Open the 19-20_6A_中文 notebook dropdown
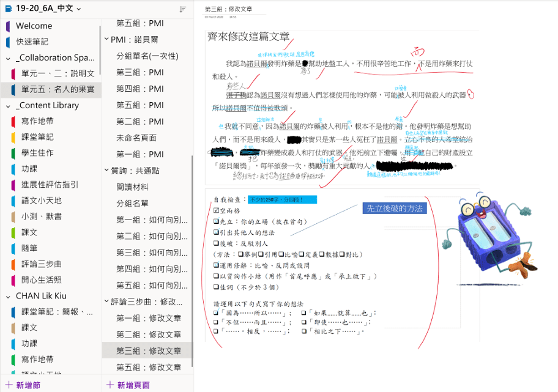Image resolution: width=558 pixels, height=392 pixels. click(80, 9)
